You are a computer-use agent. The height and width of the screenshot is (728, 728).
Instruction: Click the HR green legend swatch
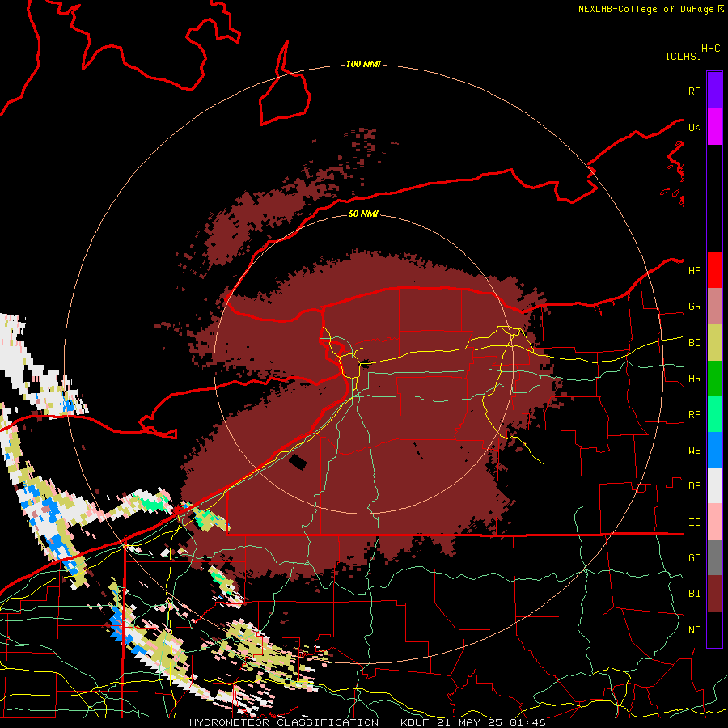714,379
